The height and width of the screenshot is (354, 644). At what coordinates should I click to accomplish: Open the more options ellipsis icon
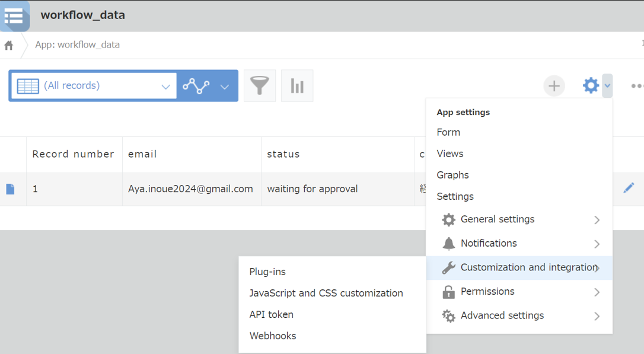coord(637,86)
